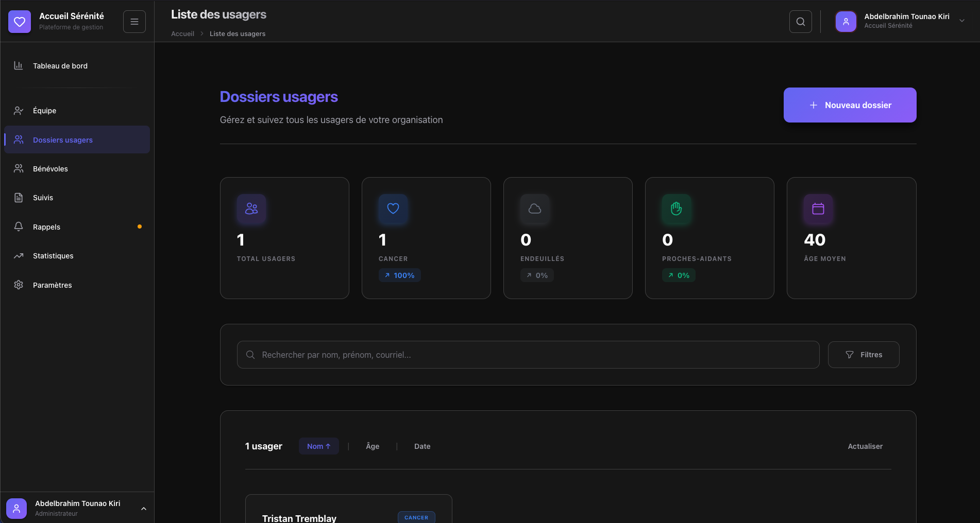Click the Accueil Sérénité heart logo
980x523 pixels.
pyautogui.click(x=20, y=22)
